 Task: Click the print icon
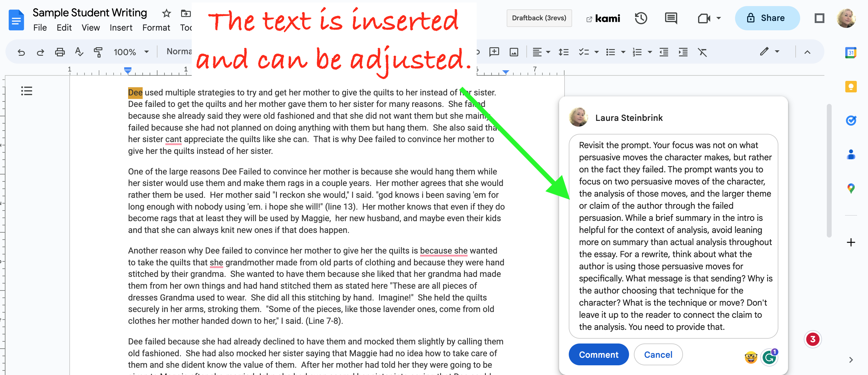point(60,52)
